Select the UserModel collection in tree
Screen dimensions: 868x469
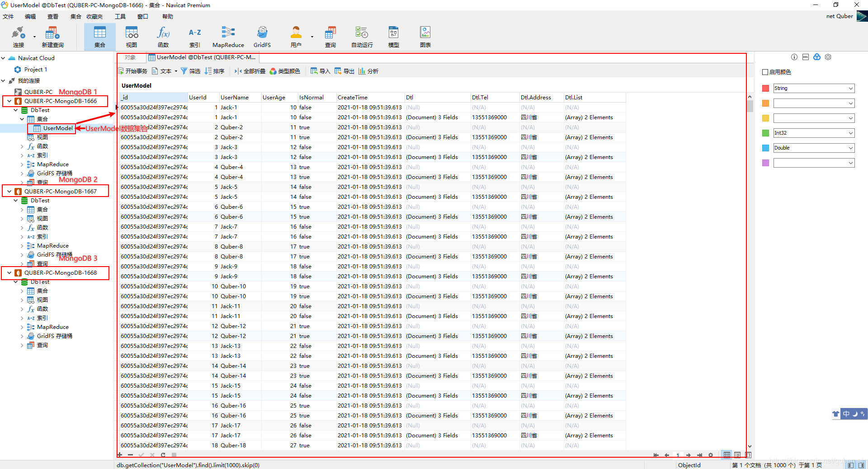click(x=58, y=128)
